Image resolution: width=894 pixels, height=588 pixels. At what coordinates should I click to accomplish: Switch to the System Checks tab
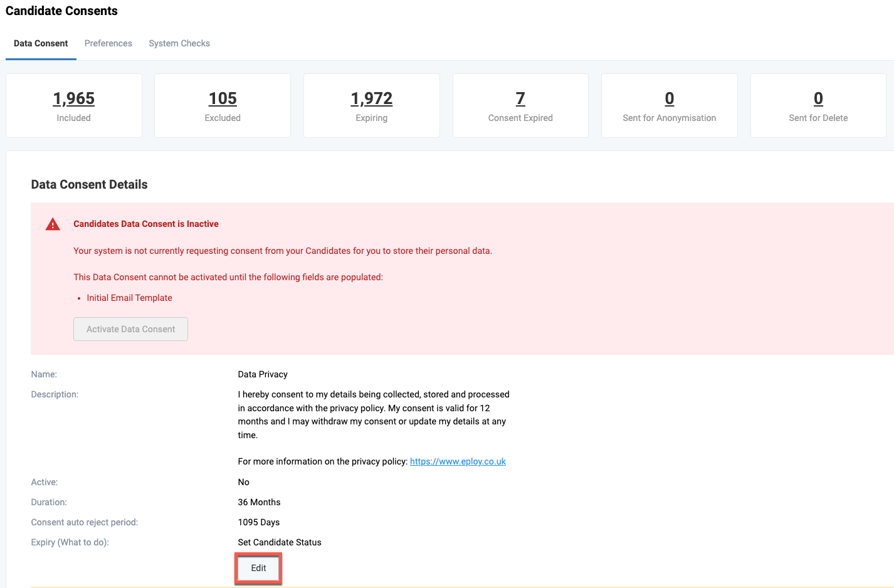[x=179, y=43]
